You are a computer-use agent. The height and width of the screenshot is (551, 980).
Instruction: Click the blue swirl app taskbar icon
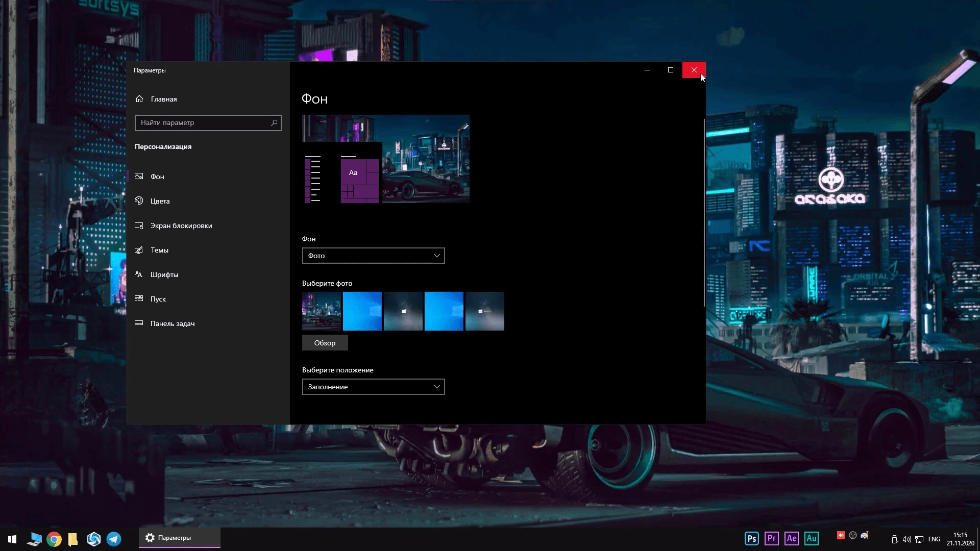click(94, 539)
